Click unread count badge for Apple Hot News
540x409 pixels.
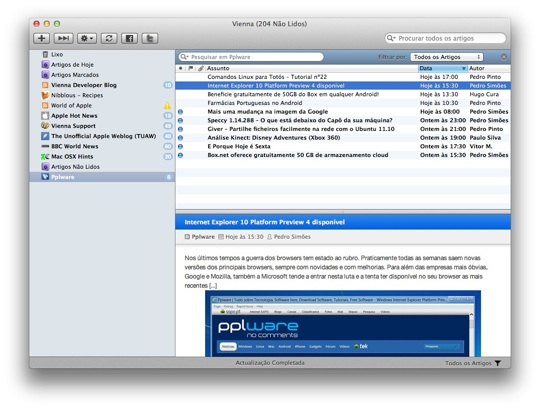pyautogui.click(x=168, y=116)
